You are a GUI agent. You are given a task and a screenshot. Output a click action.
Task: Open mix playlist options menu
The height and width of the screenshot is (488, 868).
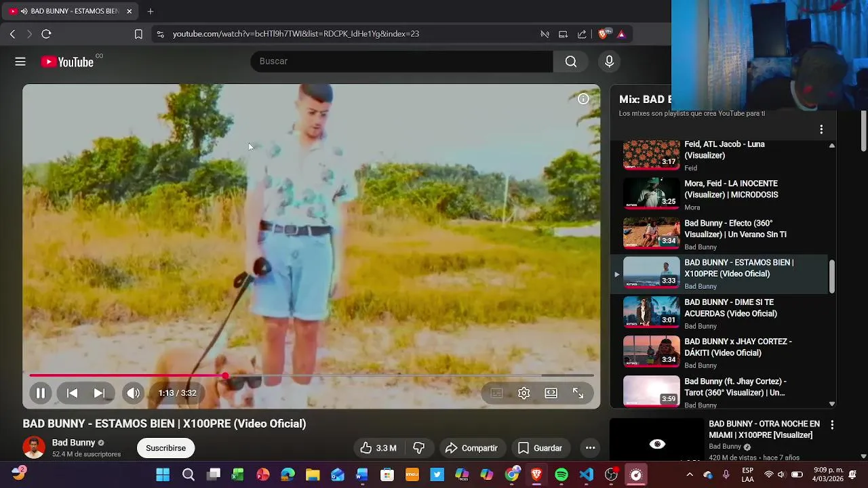click(x=821, y=129)
